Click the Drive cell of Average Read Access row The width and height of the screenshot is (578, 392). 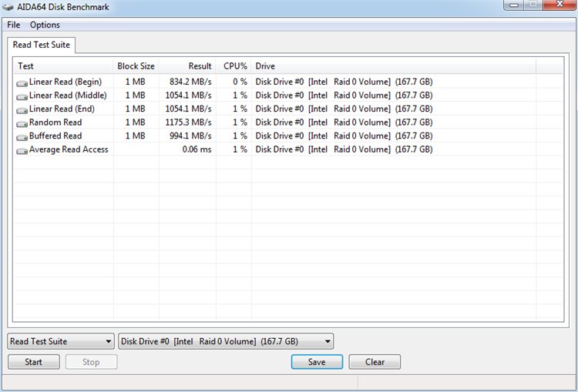(344, 149)
